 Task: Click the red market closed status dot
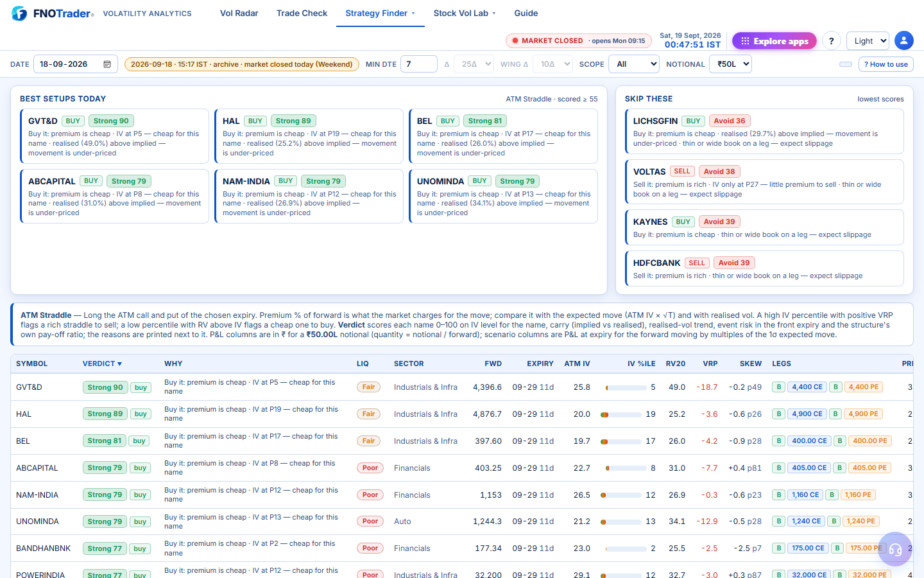pyautogui.click(x=515, y=40)
